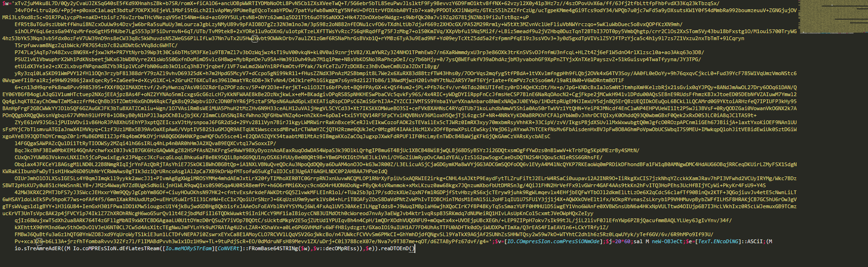Click the line beginning 'EfR5t8uTGu9sz'
Viewport: 868px width, 267px height.
[x=349, y=24]
